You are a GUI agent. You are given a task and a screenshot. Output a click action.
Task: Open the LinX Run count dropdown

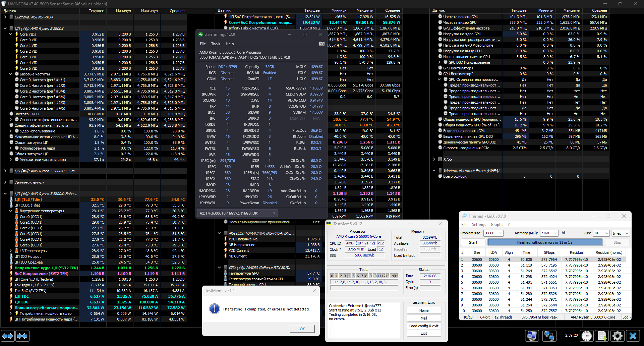pyautogui.click(x=606, y=233)
